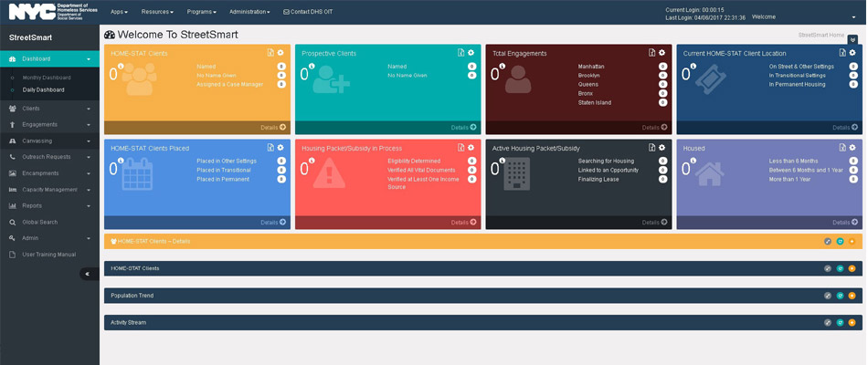This screenshot has height=365, width=868.
Task: Open the Resources top menu
Action: coord(157,12)
